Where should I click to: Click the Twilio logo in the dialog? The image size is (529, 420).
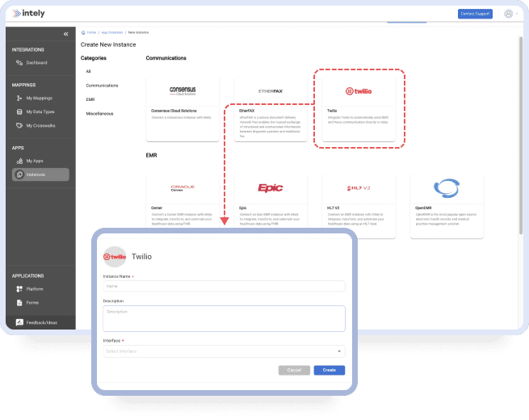click(x=115, y=257)
